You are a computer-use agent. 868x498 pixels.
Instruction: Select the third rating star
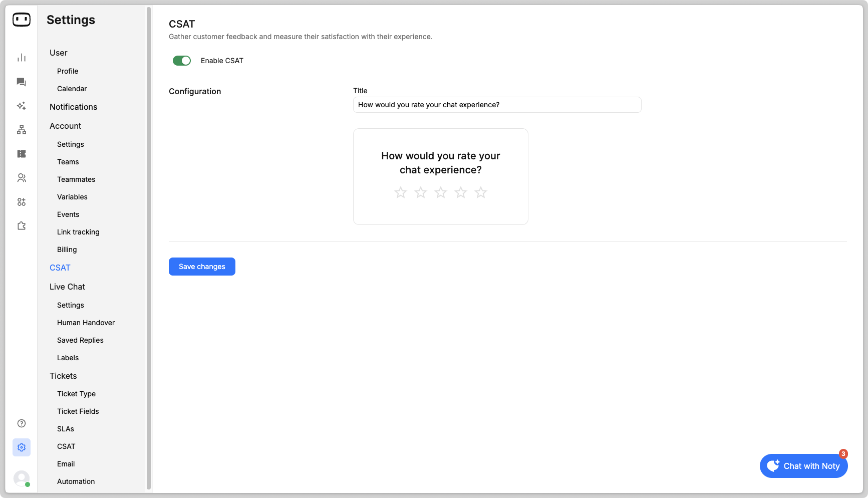(441, 192)
